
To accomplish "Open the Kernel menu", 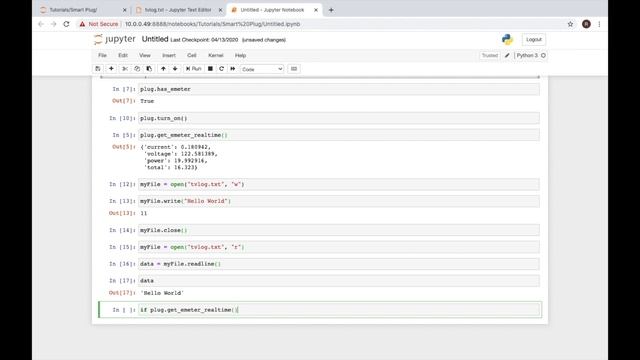I will coord(216,56).
